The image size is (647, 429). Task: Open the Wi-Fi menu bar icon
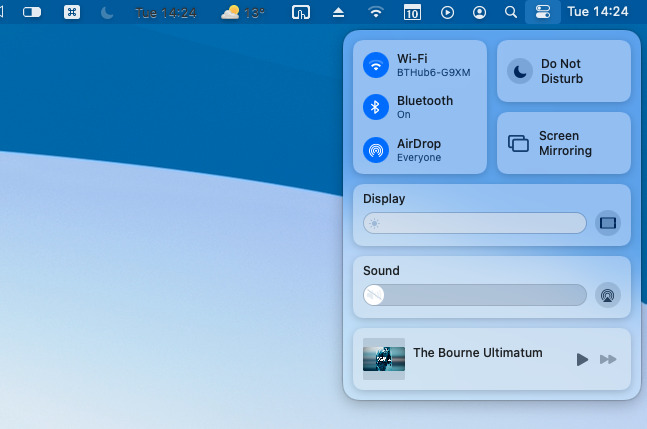point(376,13)
